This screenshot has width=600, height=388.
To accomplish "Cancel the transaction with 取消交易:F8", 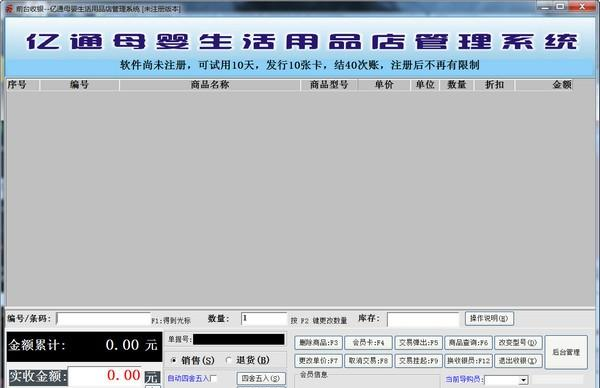I will click(368, 361).
